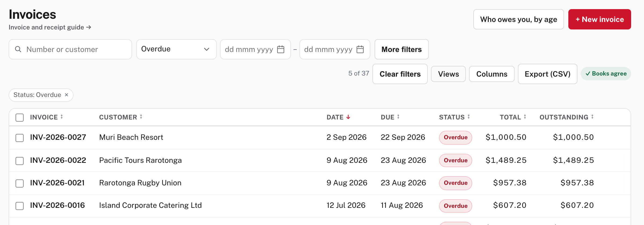Sort by Invoice column arrows
Screen dimensions: 644x225
click(x=62, y=117)
